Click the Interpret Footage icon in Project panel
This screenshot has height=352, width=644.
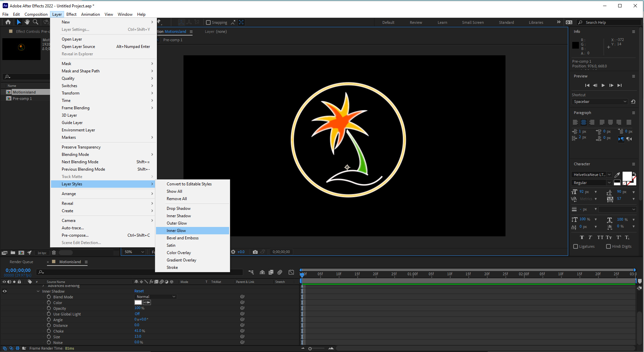point(5,253)
